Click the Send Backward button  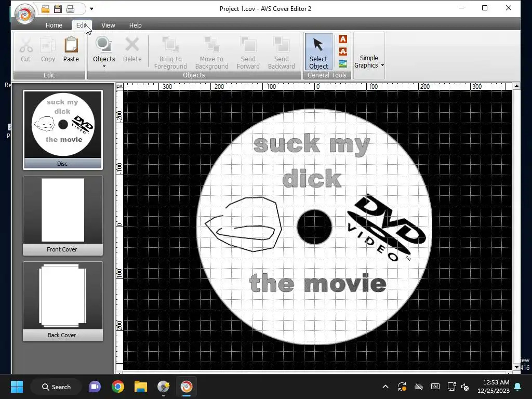281,52
